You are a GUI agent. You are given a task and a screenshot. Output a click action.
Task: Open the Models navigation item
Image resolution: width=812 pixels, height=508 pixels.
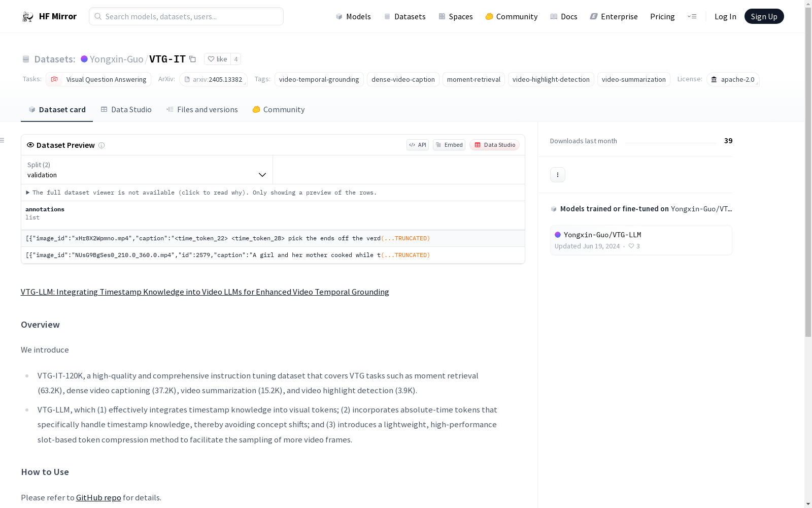353,16
